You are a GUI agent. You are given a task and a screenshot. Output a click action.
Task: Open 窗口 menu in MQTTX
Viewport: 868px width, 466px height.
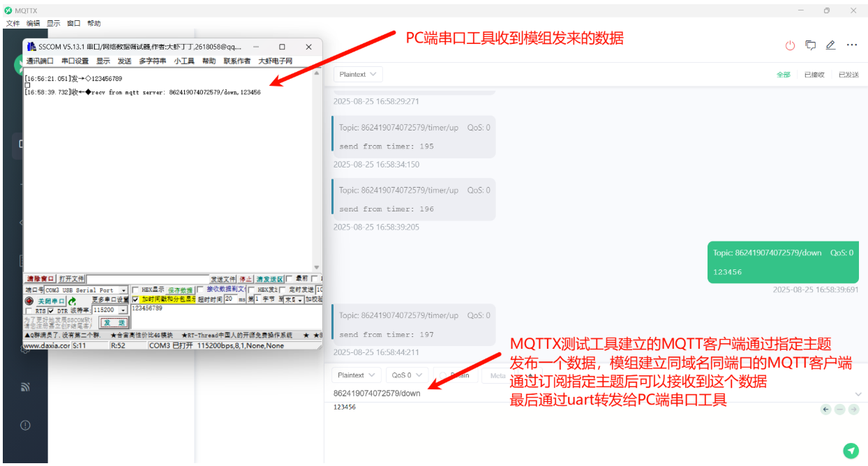pos(73,23)
